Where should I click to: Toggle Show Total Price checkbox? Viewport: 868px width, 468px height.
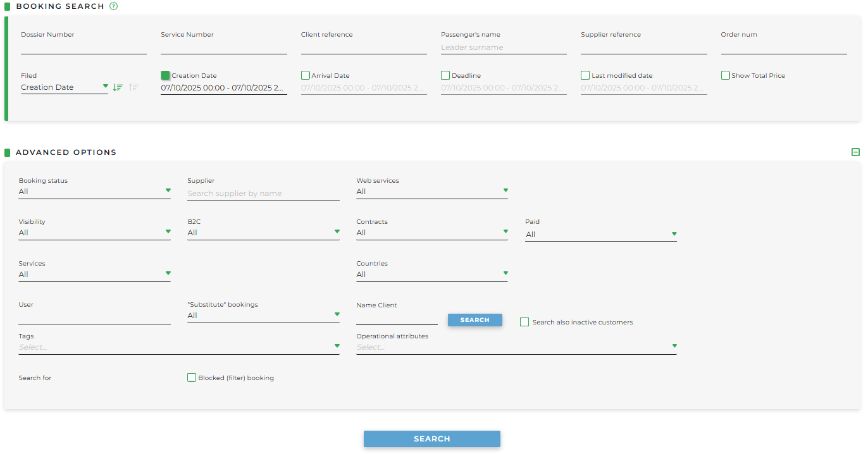point(725,75)
